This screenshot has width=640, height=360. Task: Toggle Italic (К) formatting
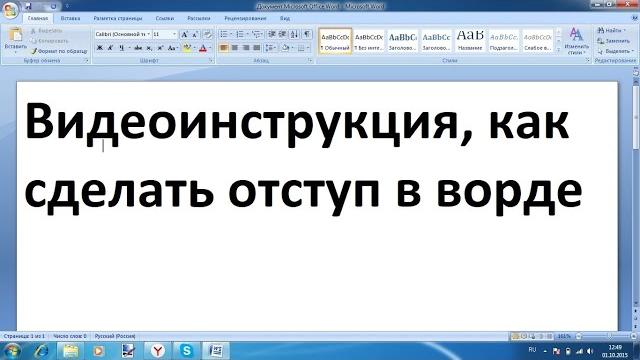[110, 48]
